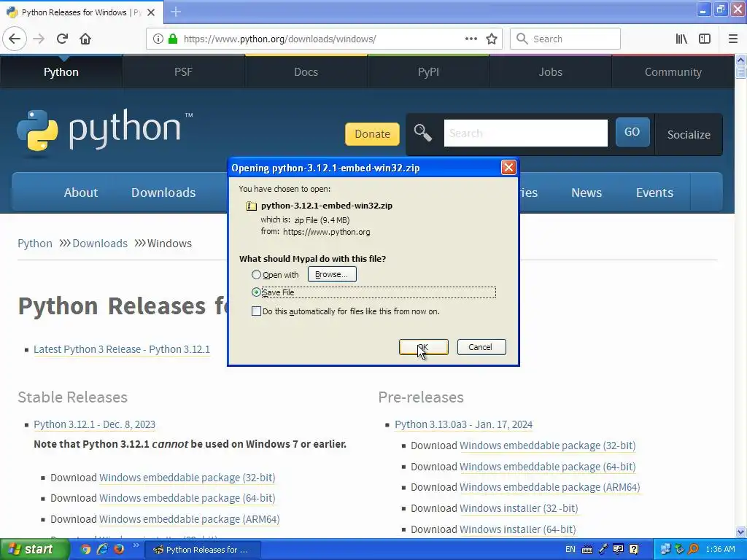Toggle the sidebar icon in toolbar
Viewport: 747px width, 560px height.
[x=705, y=39]
